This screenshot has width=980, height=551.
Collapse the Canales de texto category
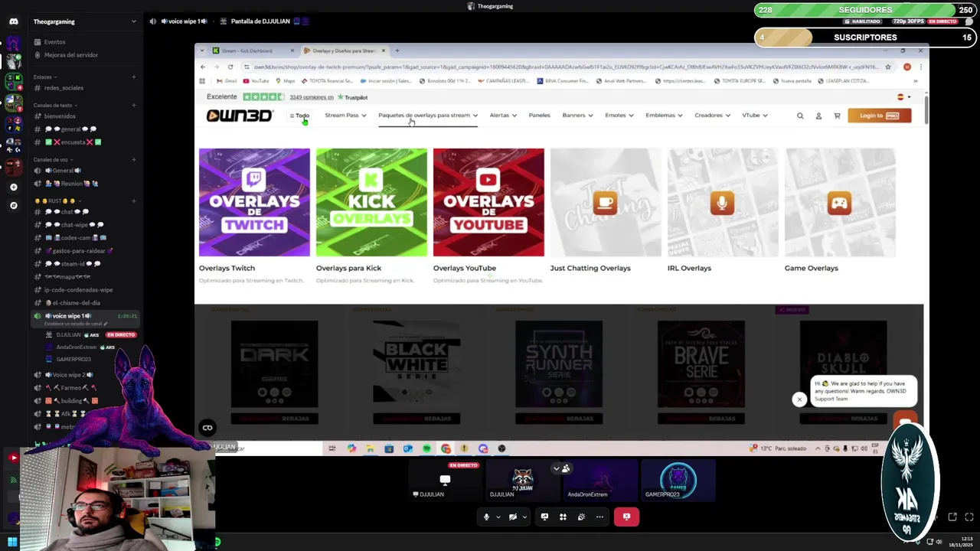point(54,105)
